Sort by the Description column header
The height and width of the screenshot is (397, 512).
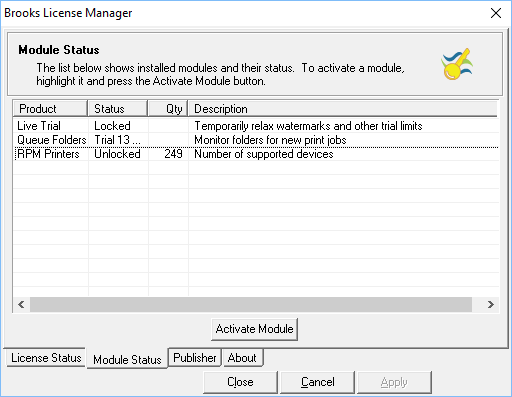[x=343, y=109]
